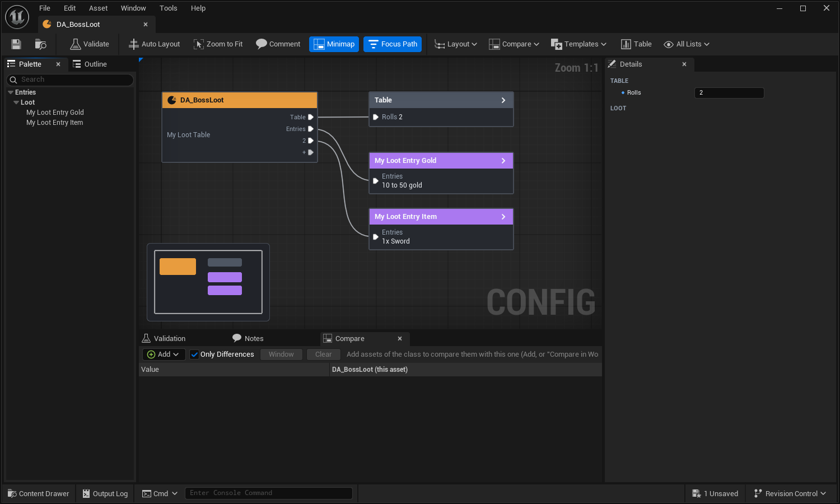Image resolution: width=840 pixels, height=504 pixels.
Task: Click the Table output pin on DA_BossLoot
Action: pos(311,117)
